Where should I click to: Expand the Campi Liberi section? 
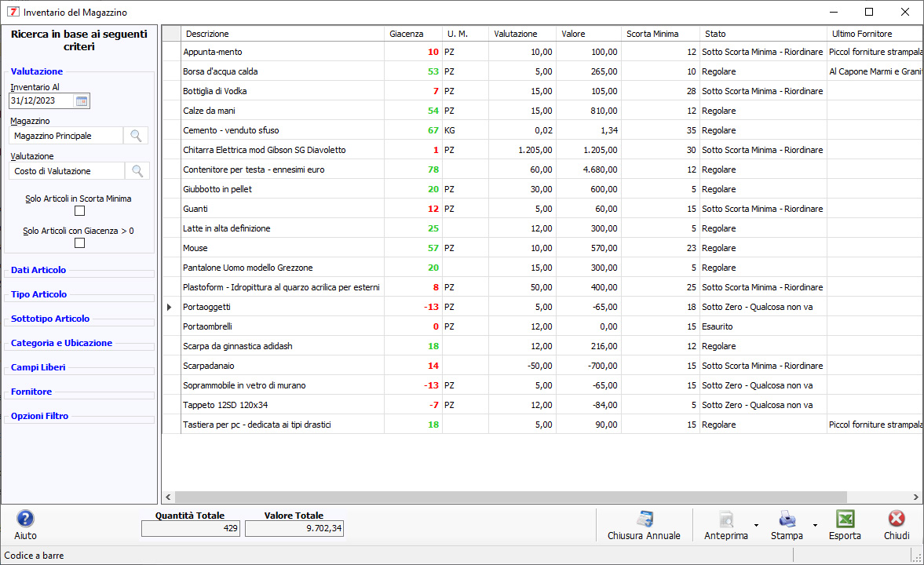(x=38, y=367)
